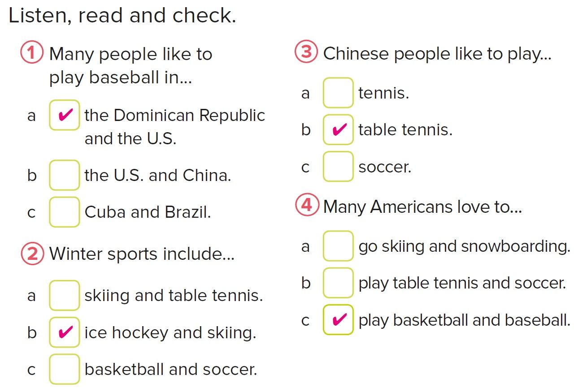
Task: Click the 'Listen, read and check.' heading
Action: pos(122,16)
